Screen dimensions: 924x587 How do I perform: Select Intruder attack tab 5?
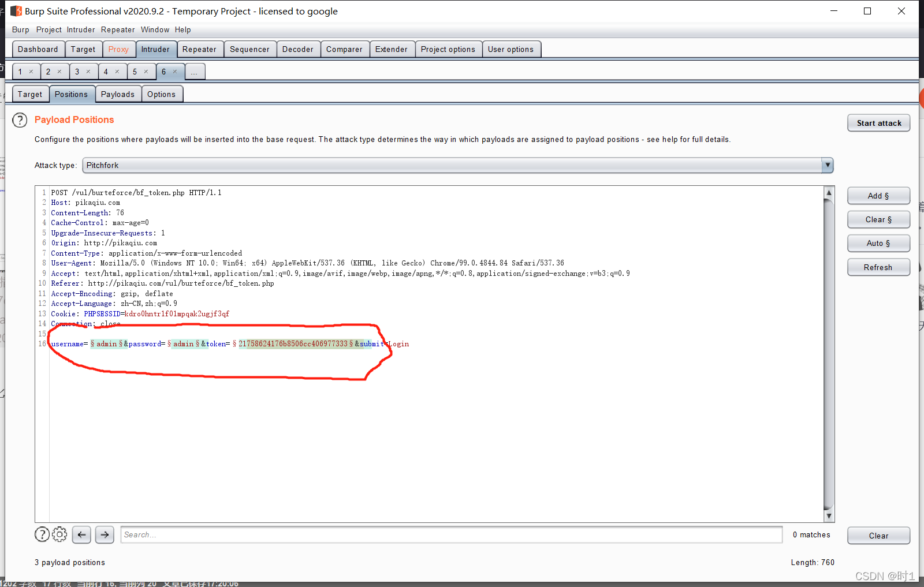tap(135, 72)
